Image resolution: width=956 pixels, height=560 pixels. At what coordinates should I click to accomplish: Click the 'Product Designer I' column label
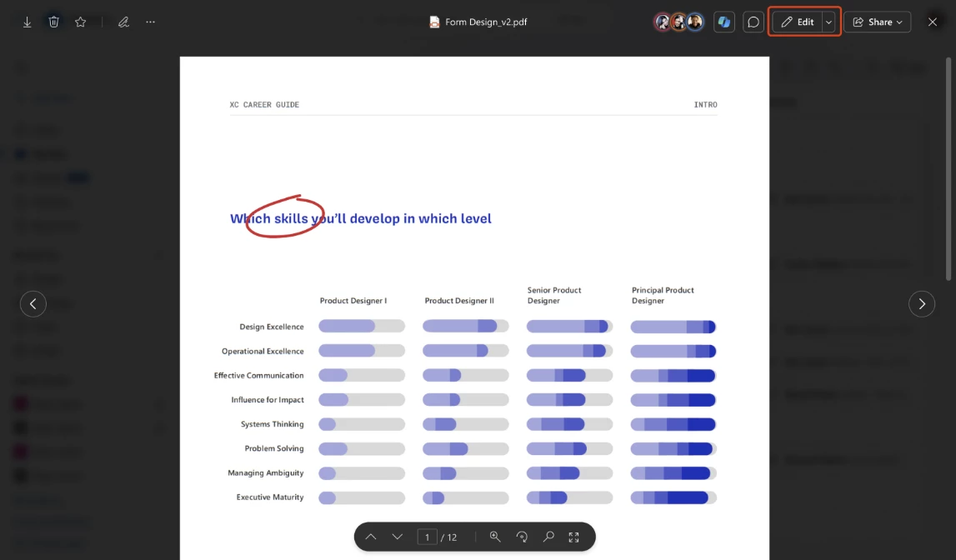[353, 300]
